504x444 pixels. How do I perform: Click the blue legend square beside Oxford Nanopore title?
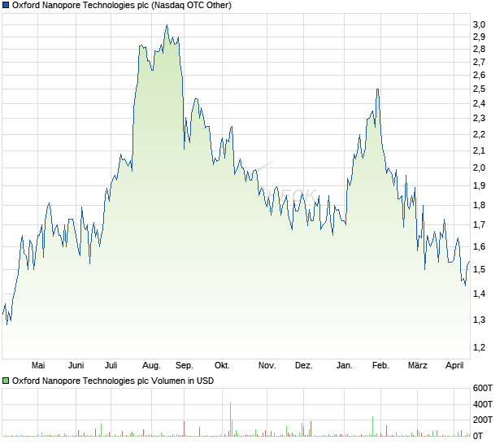coord(6,6)
